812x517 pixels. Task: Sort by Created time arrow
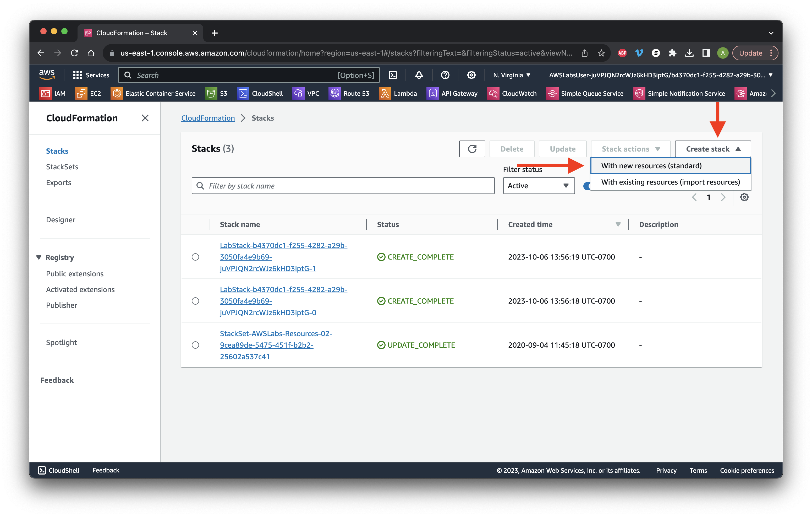(x=618, y=224)
